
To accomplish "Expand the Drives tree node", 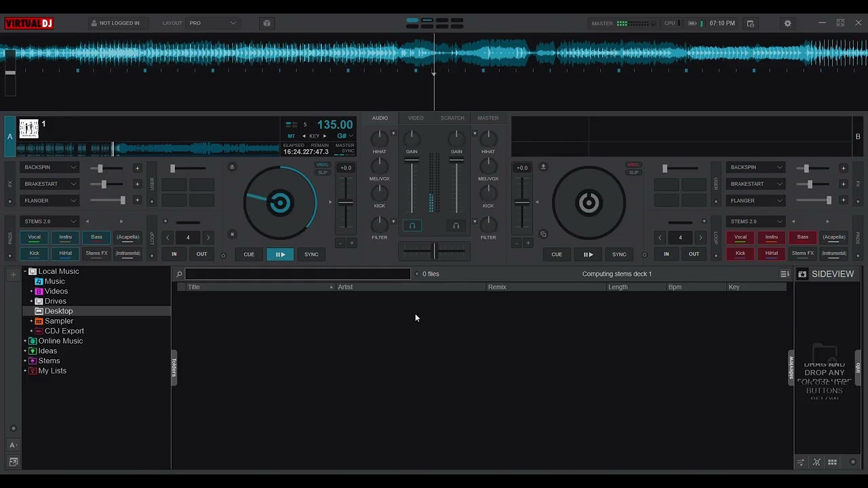I will [x=31, y=301].
